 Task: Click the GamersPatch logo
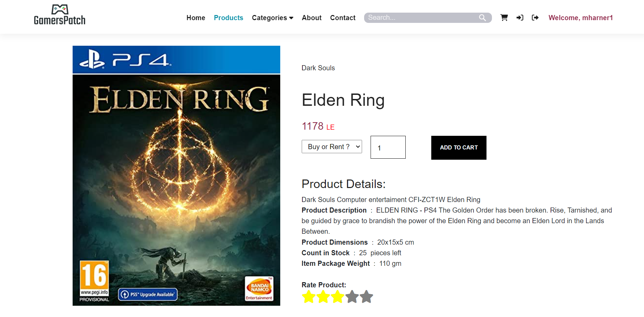point(60,15)
